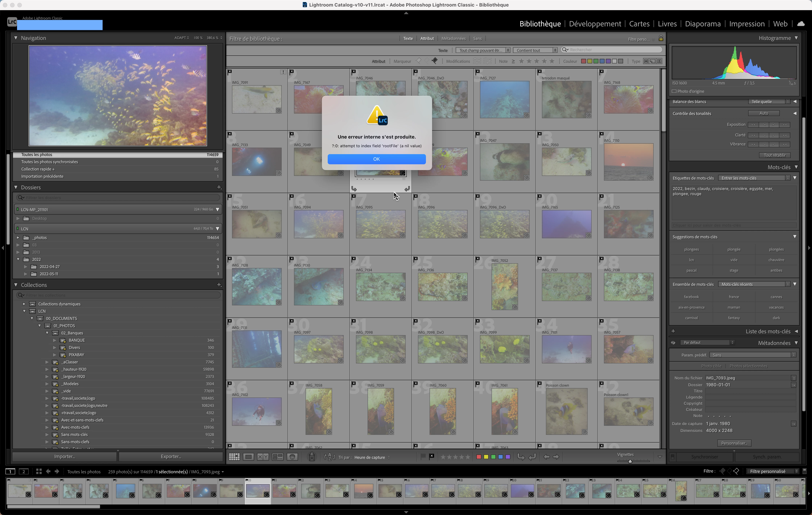Toggle the filter lock padlock icon
Image resolution: width=812 pixels, height=515 pixels.
661,38
